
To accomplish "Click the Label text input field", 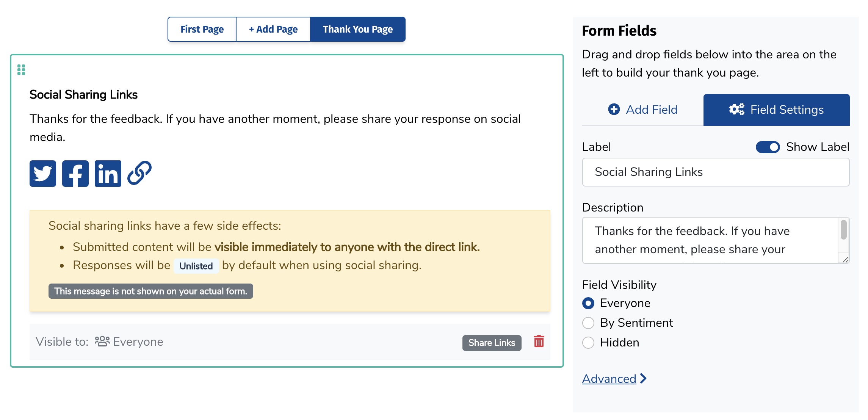I will 716,172.
